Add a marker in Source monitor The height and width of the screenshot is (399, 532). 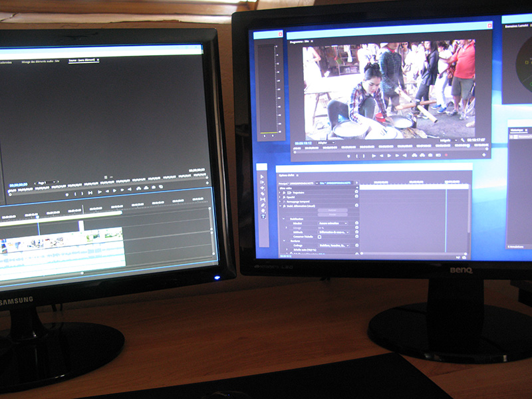67,194
